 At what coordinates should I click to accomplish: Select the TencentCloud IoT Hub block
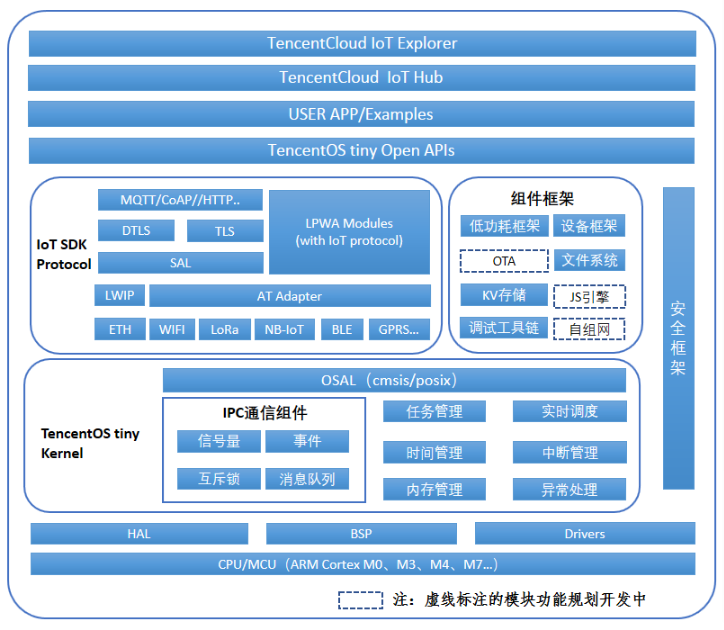coord(362,78)
